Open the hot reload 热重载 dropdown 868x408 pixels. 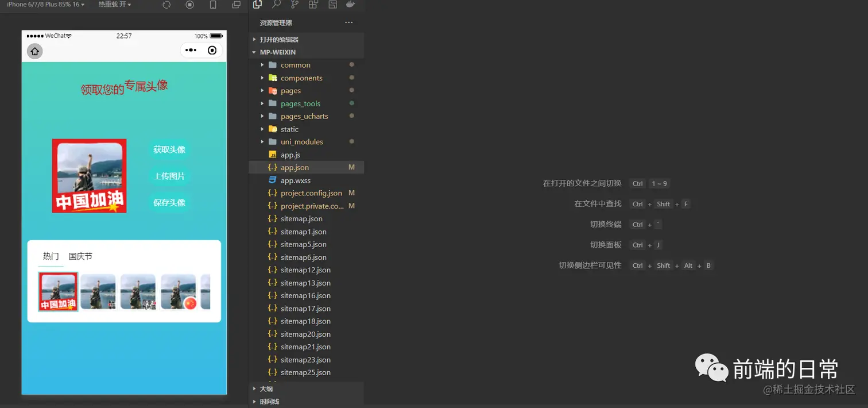114,5
